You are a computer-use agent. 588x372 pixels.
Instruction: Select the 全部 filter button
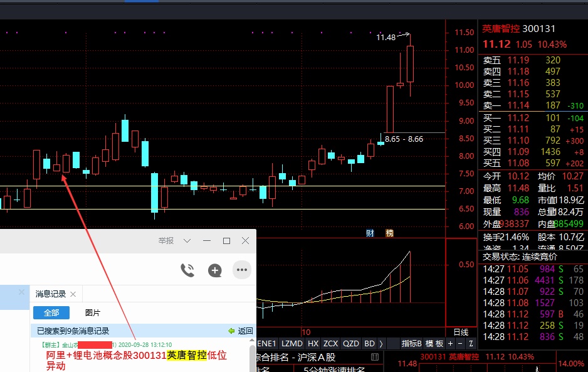click(51, 312)
